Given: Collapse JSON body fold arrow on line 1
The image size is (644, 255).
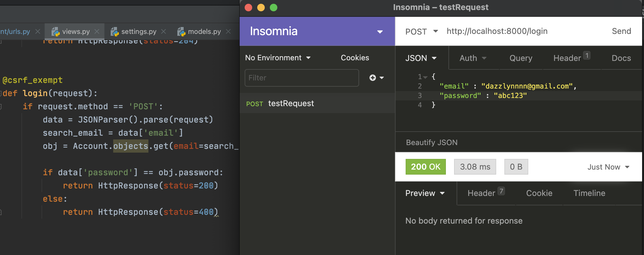Looking at the screenshot, I should pos(425,77).
